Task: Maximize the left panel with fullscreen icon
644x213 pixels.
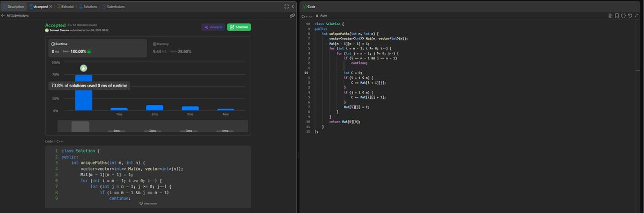Action: pyautogui.click(x=286, y=6)
